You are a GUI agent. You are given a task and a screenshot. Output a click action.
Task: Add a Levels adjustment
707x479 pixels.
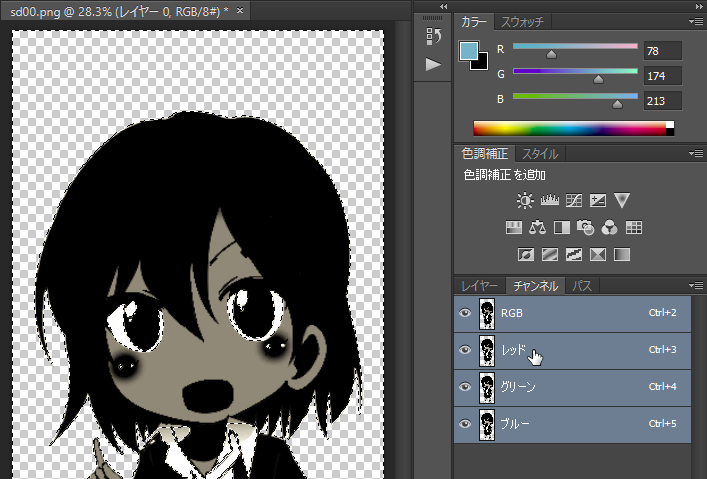549,200
